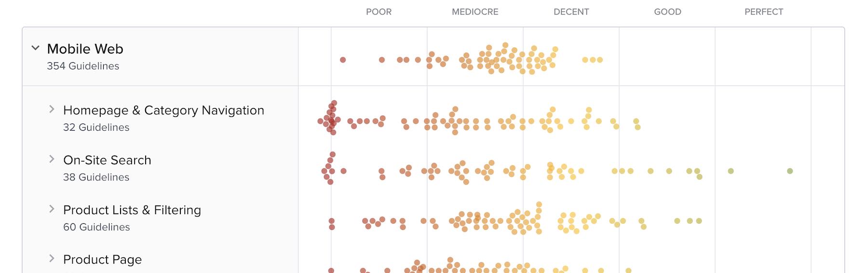868x273 pixels.
Task: Click the Product Page row title
Action: 102,259
